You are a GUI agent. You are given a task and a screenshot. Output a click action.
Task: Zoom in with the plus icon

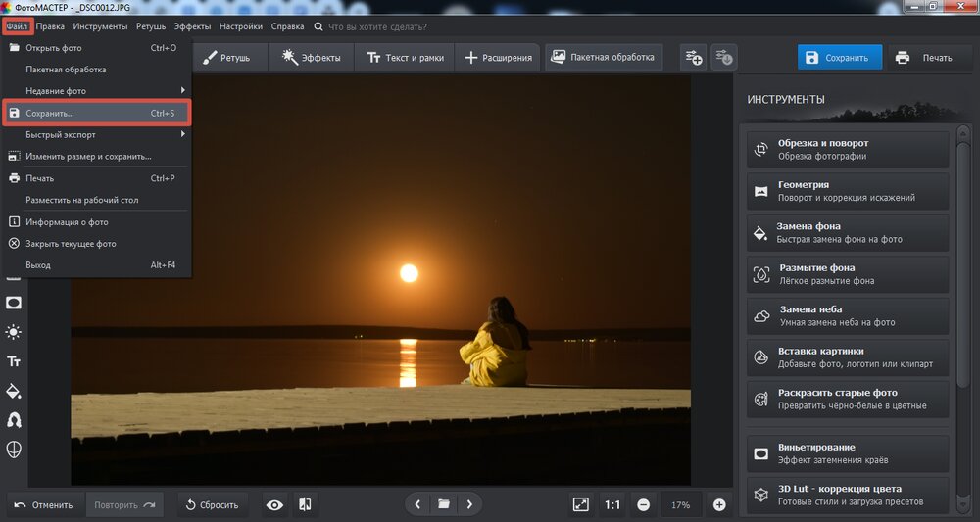coord(719,504)
